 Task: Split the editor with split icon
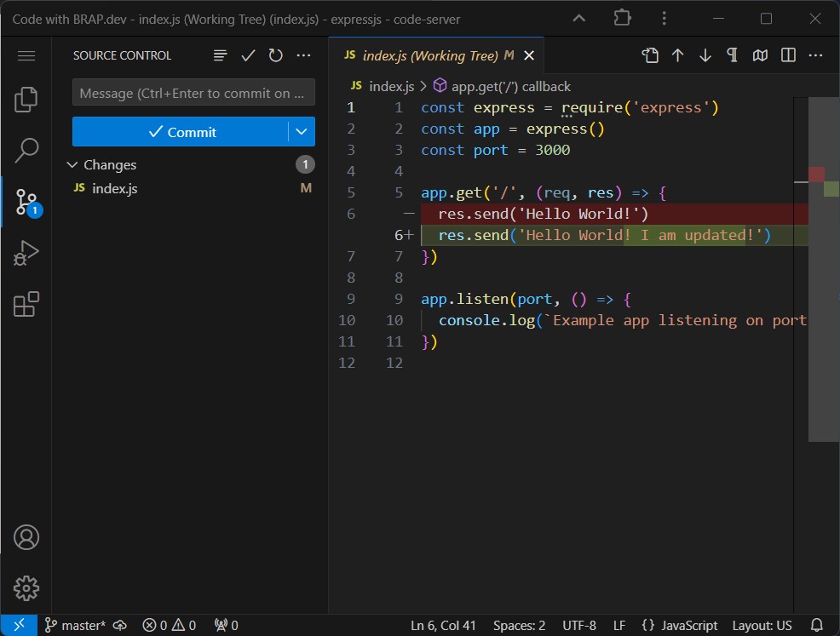787,54
